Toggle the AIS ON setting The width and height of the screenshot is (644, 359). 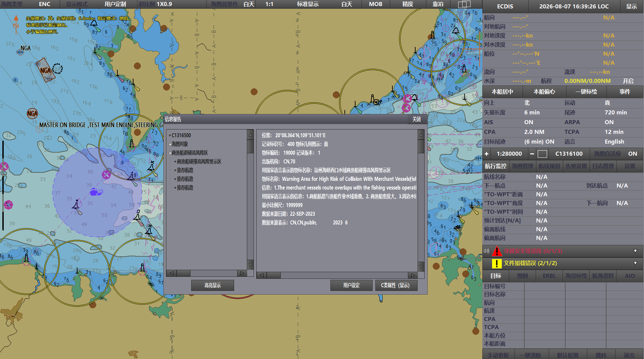pos(529,122)
